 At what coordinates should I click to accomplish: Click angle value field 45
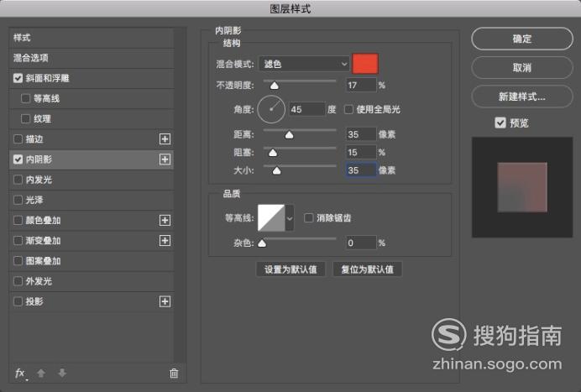(x=306, y=109)
